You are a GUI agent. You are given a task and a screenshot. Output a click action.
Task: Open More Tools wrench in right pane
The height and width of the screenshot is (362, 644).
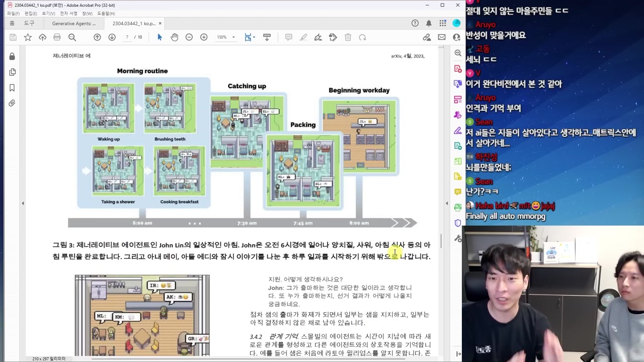[458, 238]
